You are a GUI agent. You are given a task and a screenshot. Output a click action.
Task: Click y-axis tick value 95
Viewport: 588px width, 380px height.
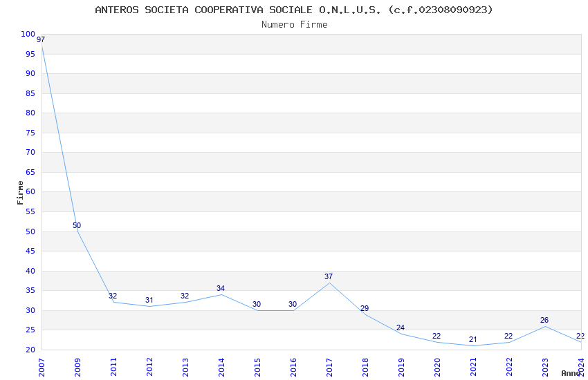point(30,54)
